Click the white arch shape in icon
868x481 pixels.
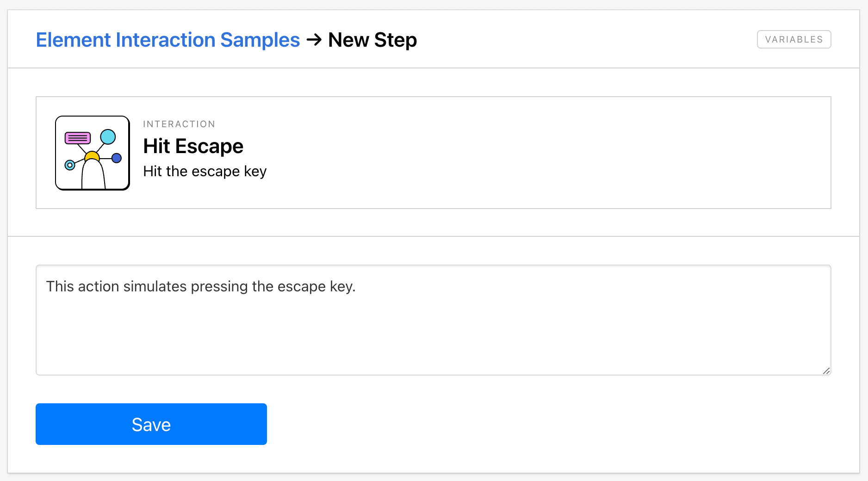click(93, 176)
